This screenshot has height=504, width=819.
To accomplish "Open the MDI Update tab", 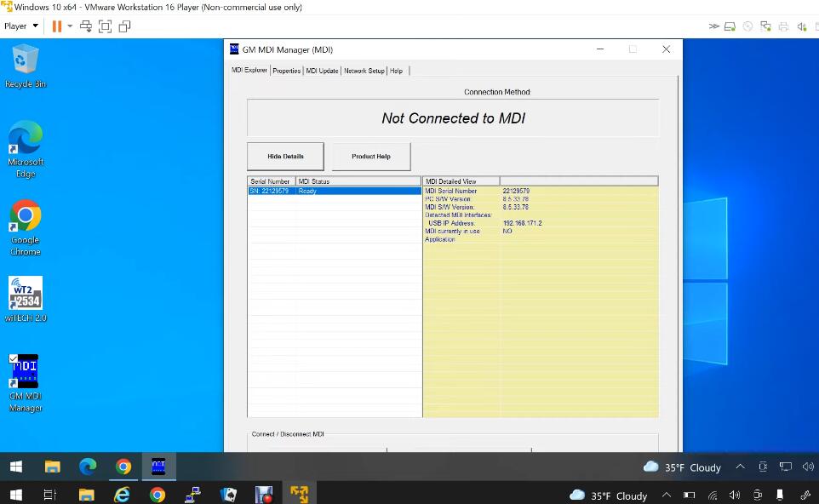I will (322, 71).
